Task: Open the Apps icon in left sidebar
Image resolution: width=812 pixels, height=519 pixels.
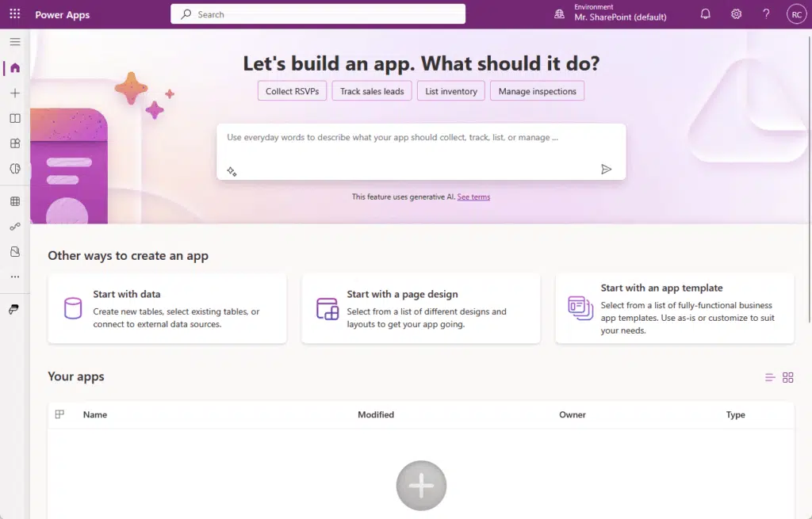Action: click(15, 143)
